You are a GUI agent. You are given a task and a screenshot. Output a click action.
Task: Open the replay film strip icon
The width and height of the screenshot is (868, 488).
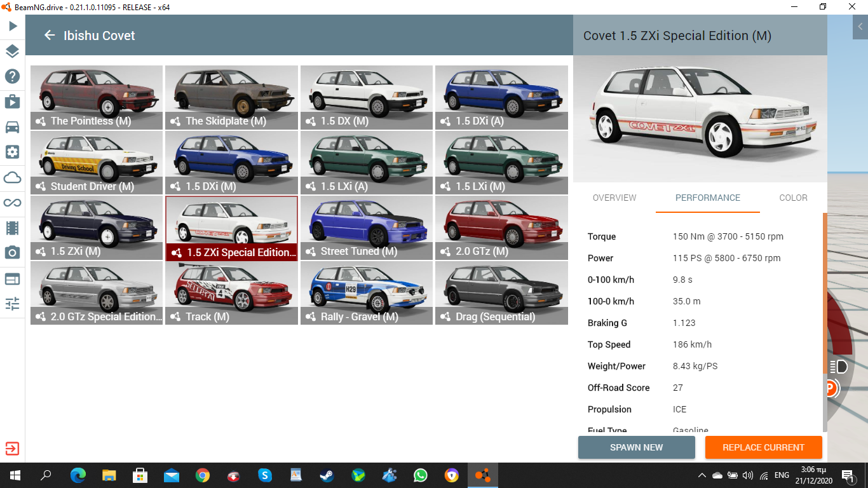tap(13, 227)
